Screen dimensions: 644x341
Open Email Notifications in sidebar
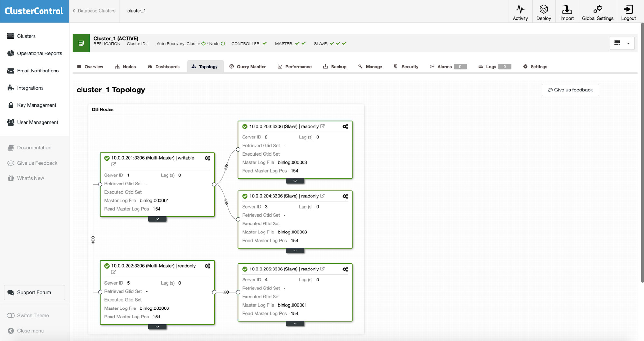coord(38,71)
